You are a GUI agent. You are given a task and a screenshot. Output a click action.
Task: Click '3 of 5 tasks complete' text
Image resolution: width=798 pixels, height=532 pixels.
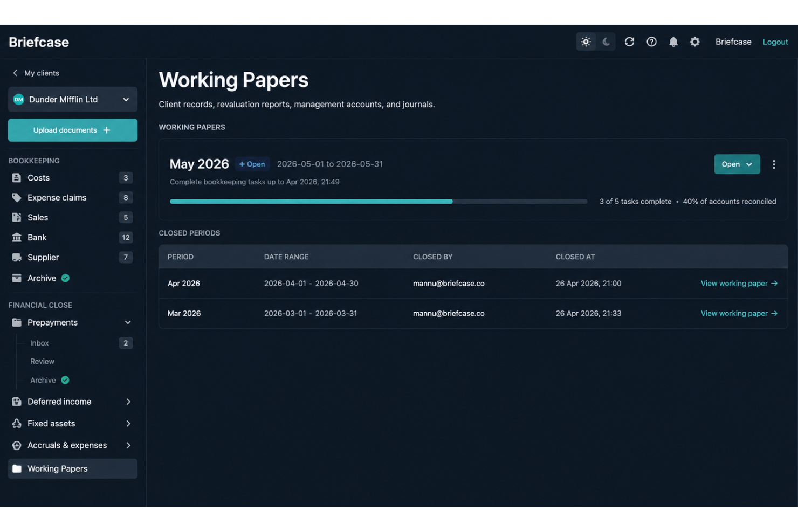(635, 202)
